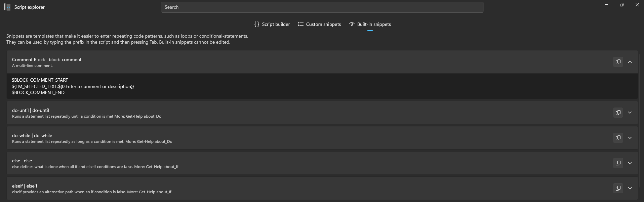Expand the else snippet details
The height and width of the screenshot is (202, 644).
pyautogui.click(x=630, y=163)
